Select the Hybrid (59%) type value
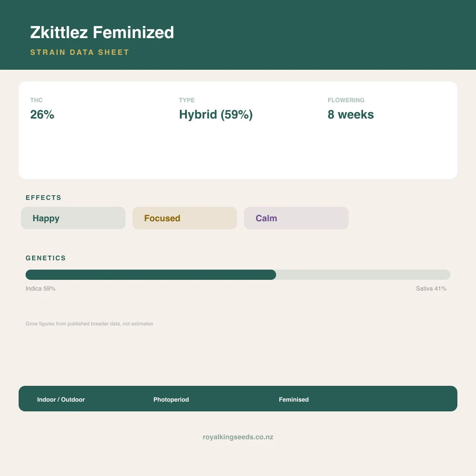Viewport: 476px width, 476px height. [x=216, y=114]
